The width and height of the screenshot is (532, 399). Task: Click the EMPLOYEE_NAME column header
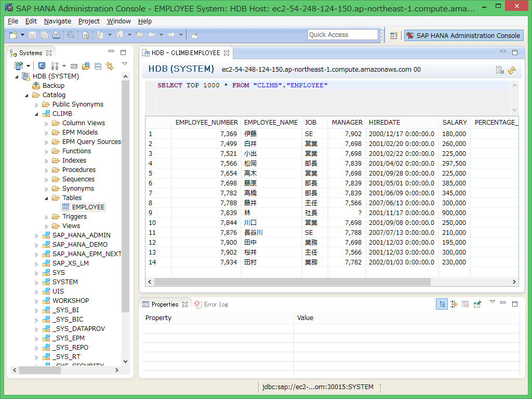tap(271, 123)
